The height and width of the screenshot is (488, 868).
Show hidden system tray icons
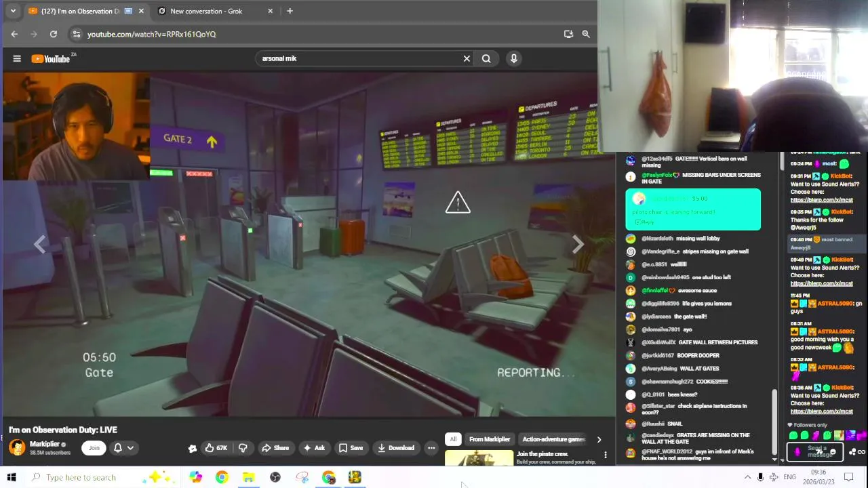tap(747, 477)
